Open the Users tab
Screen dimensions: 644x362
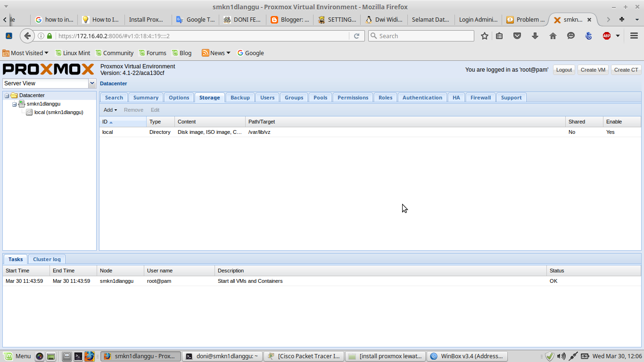(267, 98)
